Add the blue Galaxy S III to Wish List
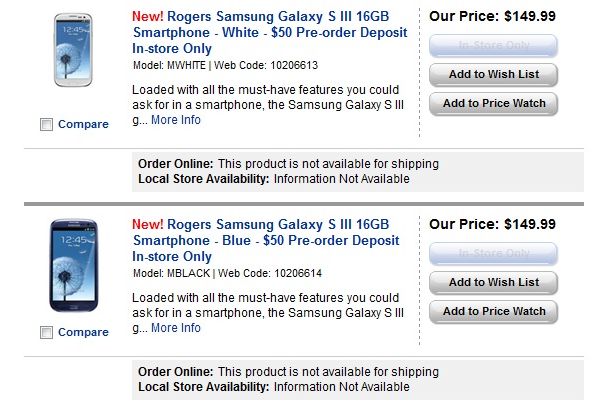600x404 pixels. point(493,283)
